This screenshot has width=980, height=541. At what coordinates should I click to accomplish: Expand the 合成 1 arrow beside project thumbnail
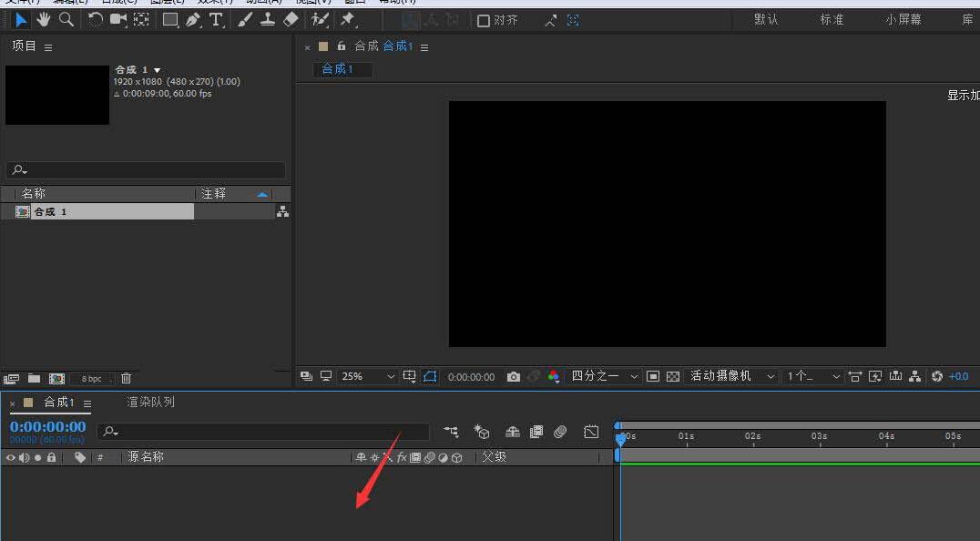157,71
